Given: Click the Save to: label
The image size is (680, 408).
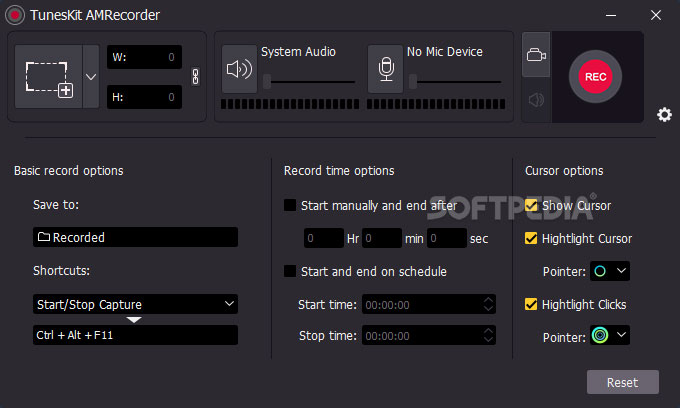Looking at the screenshot, I should 56,205.
